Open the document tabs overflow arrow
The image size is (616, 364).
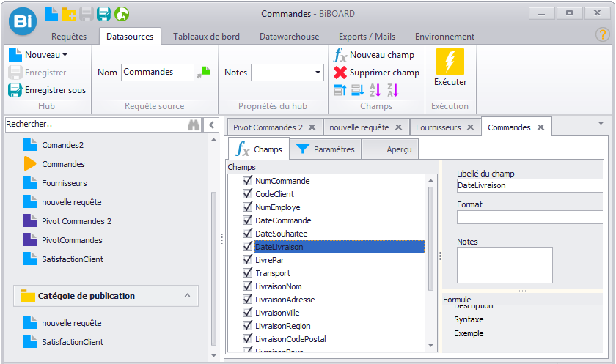point(601,123)
